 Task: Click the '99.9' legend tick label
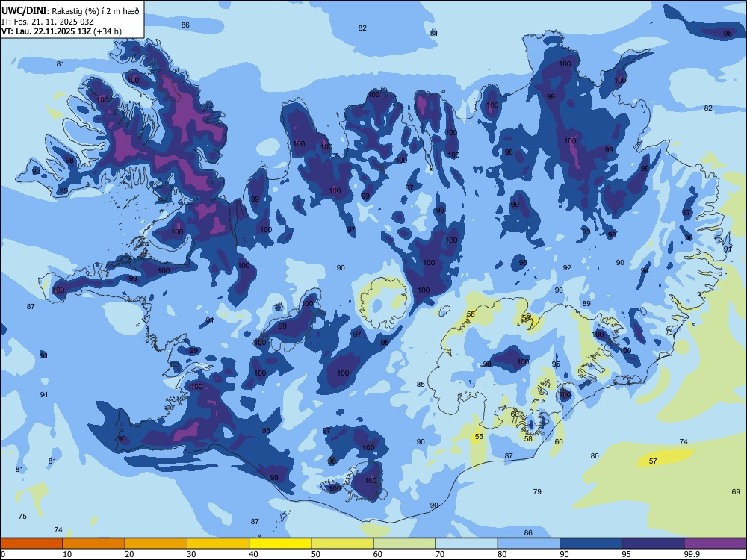coord(692,554)
